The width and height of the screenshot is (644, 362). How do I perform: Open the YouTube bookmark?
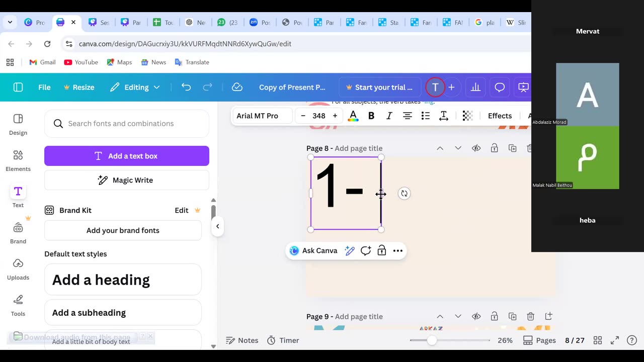pyautogui.click(x=81, y=62)
